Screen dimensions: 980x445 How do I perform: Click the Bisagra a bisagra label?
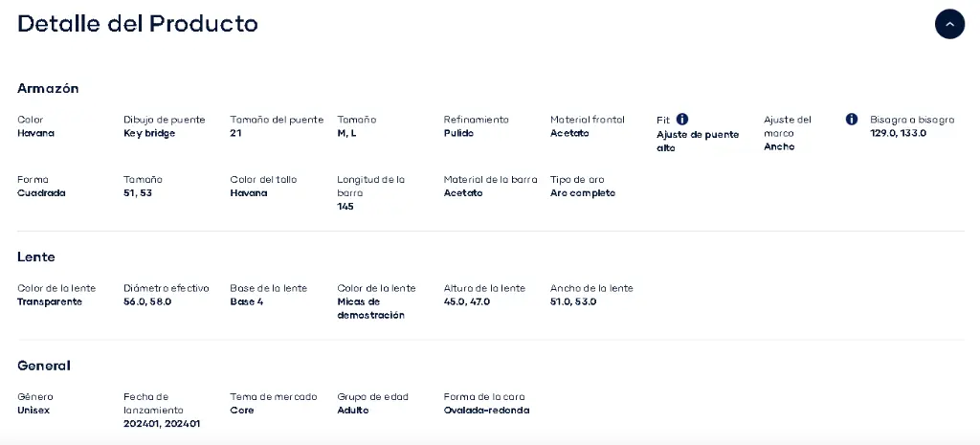tap(912, 120)
